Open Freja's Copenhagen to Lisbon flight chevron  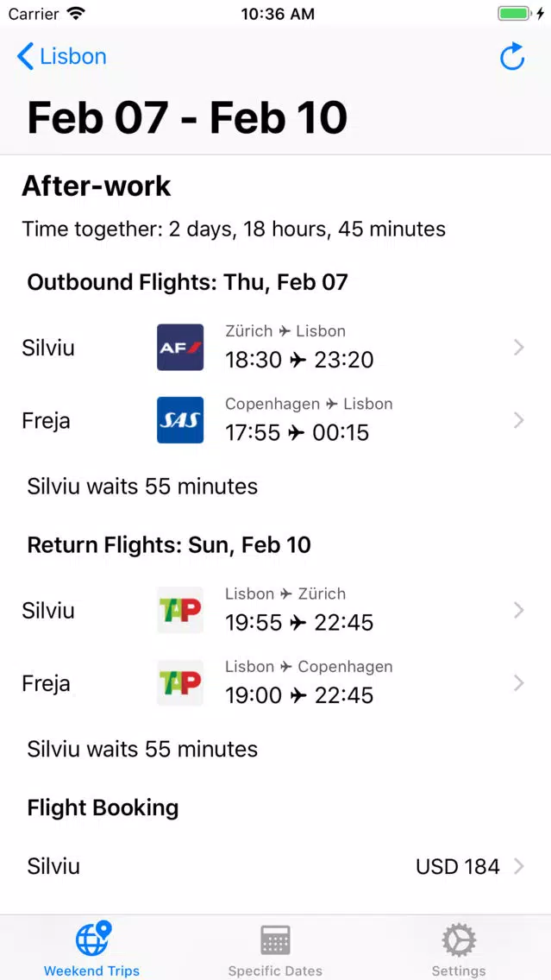pos(518,421)
